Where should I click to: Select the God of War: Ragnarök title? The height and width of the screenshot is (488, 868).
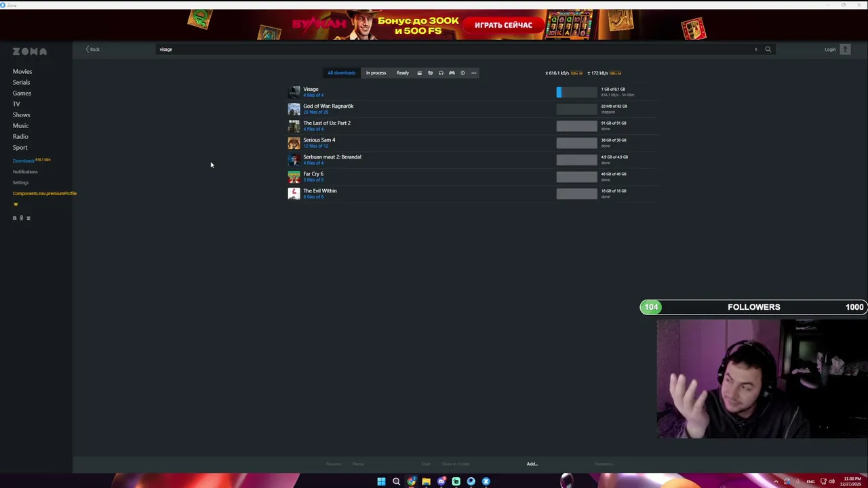click(x=328, y=106)
